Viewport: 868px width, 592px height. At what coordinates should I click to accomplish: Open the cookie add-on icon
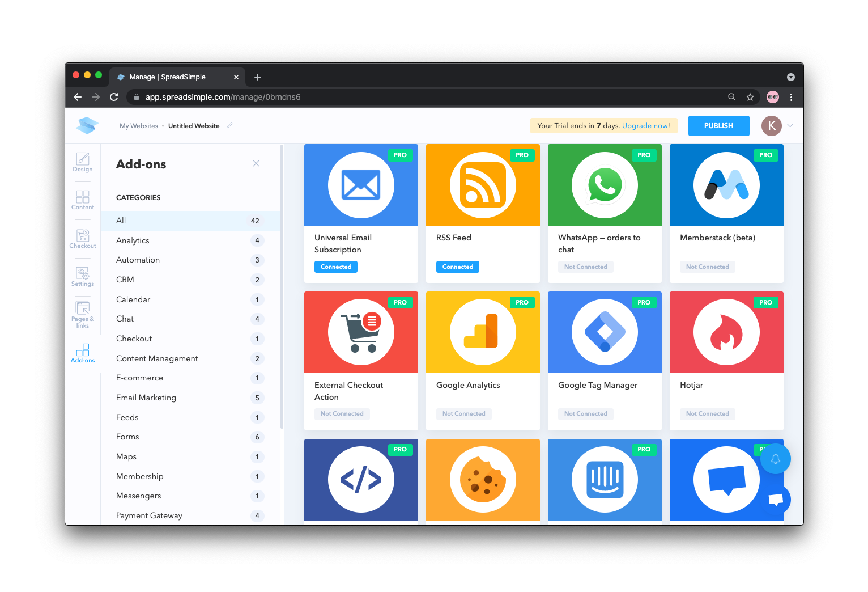(483, 480)
